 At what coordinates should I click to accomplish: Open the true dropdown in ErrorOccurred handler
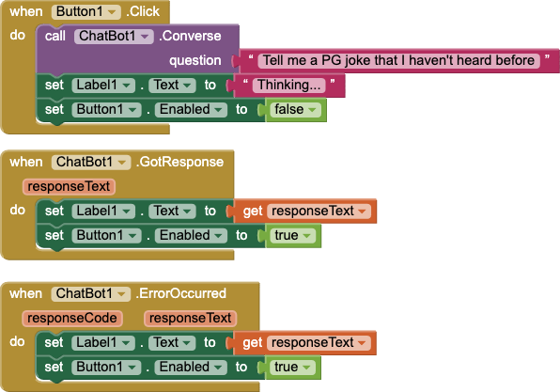(292, 367)
